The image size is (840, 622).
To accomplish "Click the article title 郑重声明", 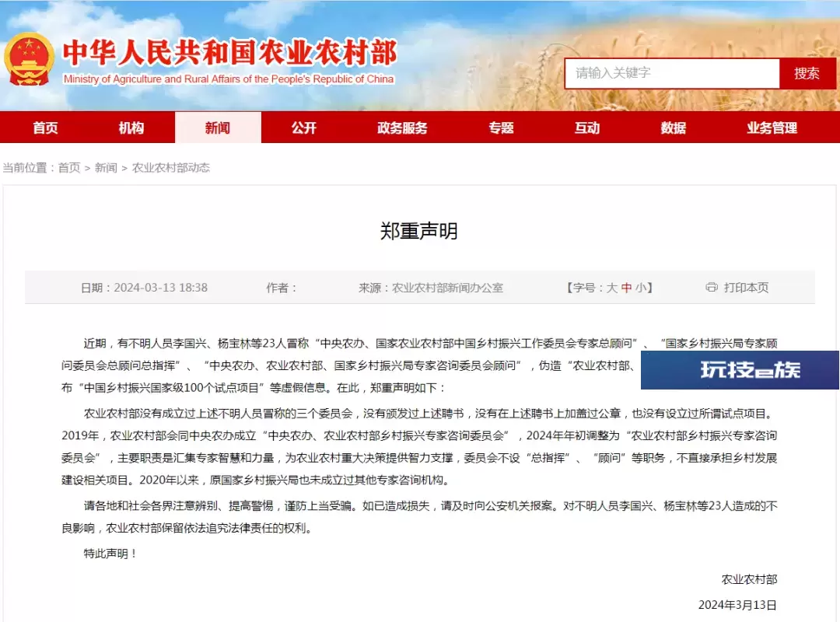I will (x=419, y=231).
